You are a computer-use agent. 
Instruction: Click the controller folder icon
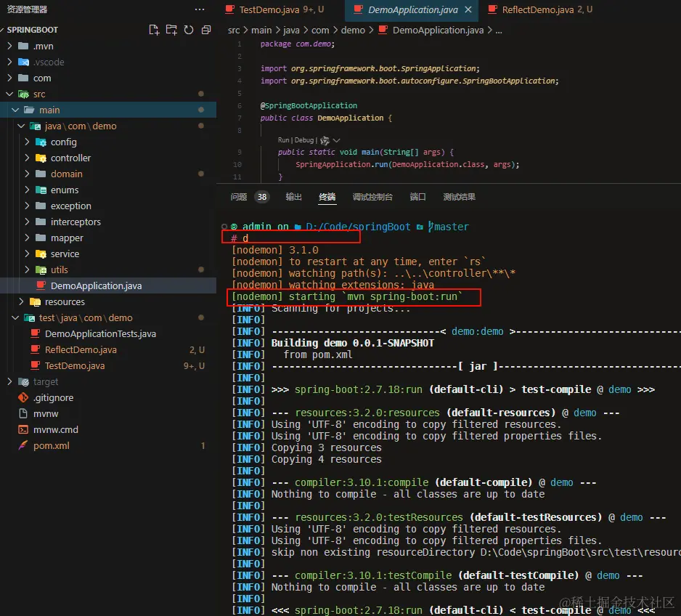click(41, 158)
